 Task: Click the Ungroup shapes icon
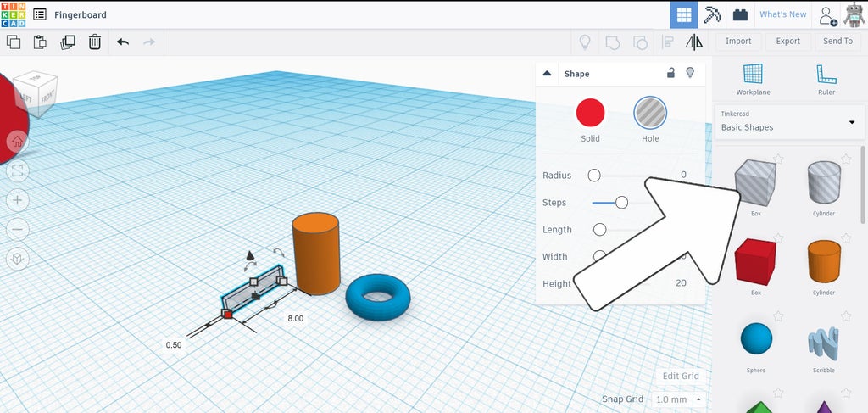640,42
